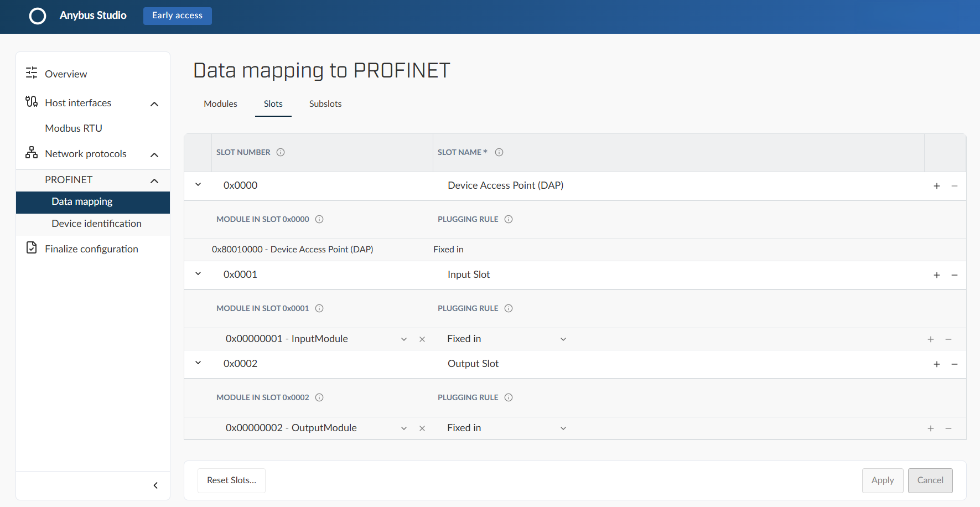This screenshot has width=980, height=507.
Task: Select Data mapping menu item
Action: [93, 202]
